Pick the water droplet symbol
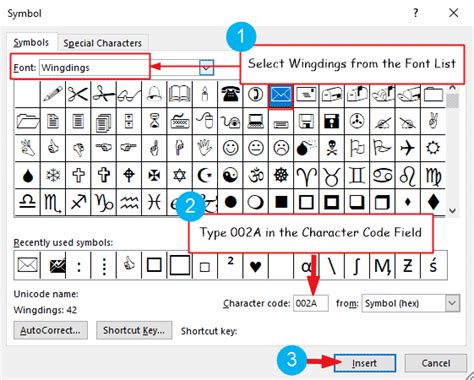This screenshot has width=474, height=380. coord(27,175)
